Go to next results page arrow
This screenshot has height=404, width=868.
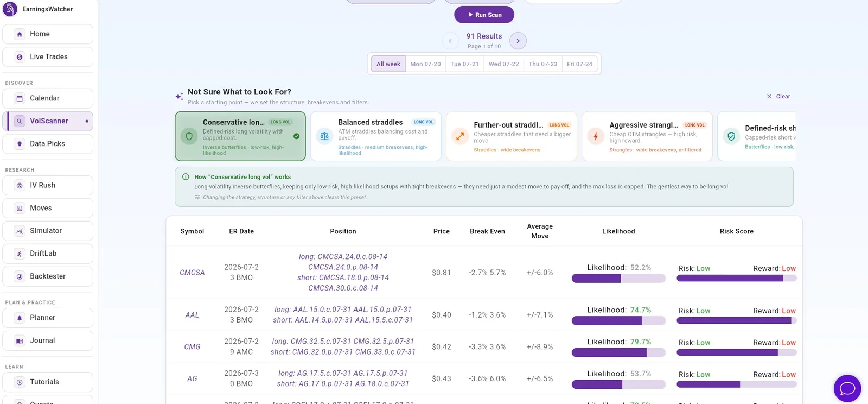[518, 41]
